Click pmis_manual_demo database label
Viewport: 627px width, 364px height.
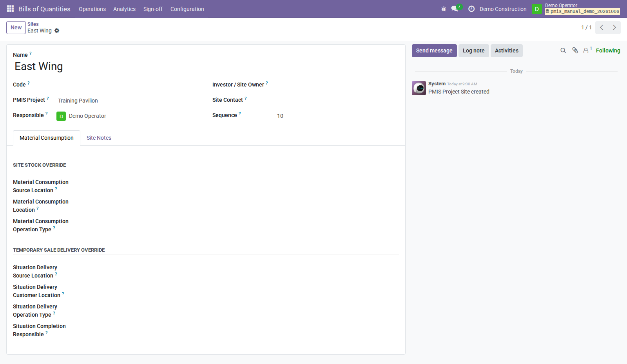coord(582,11)
